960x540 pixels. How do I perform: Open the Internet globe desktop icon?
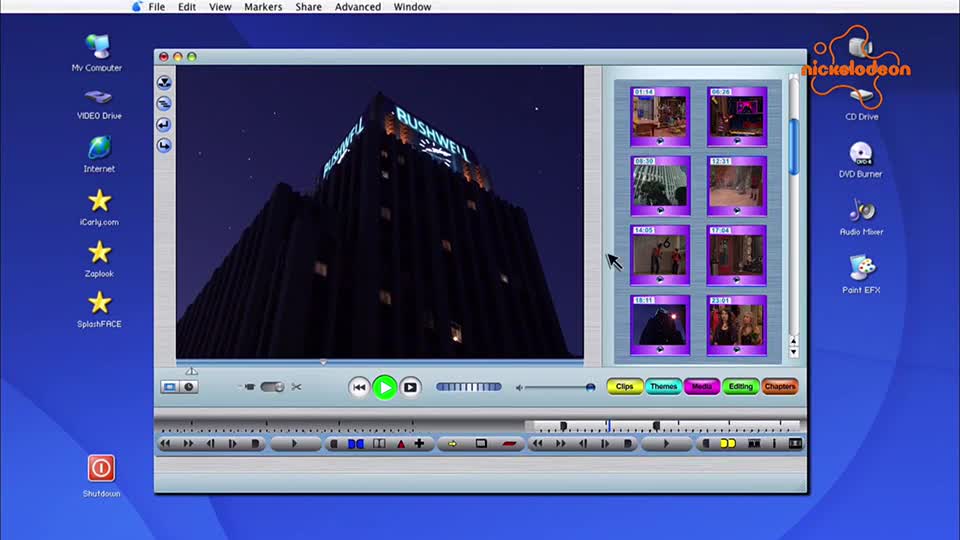tap(99, 154)
